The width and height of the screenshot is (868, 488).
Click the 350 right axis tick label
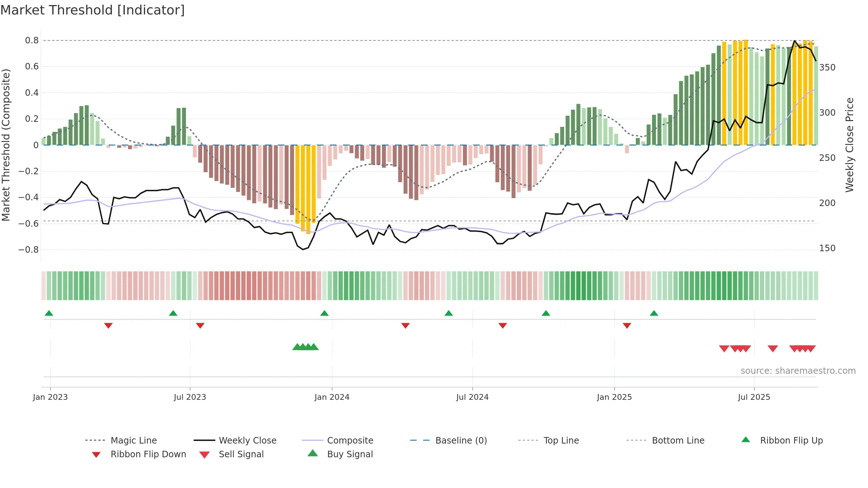coord(827,68)
